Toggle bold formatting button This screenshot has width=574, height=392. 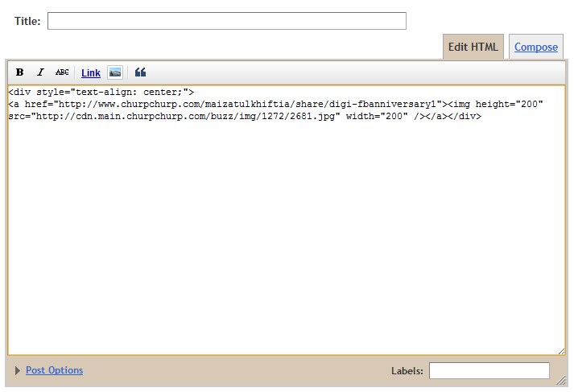click(x=20, y=72)
